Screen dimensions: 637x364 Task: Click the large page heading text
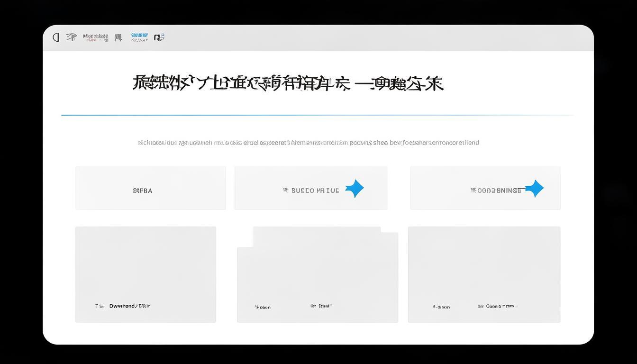point(288,83)
